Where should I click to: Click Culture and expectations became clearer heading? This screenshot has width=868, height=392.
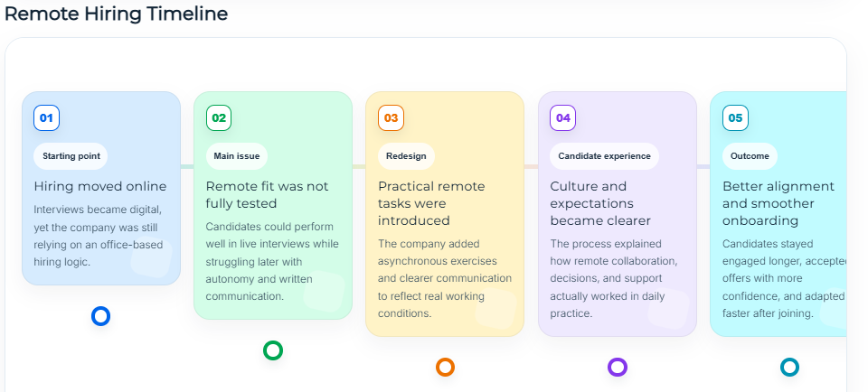[600, 203]
